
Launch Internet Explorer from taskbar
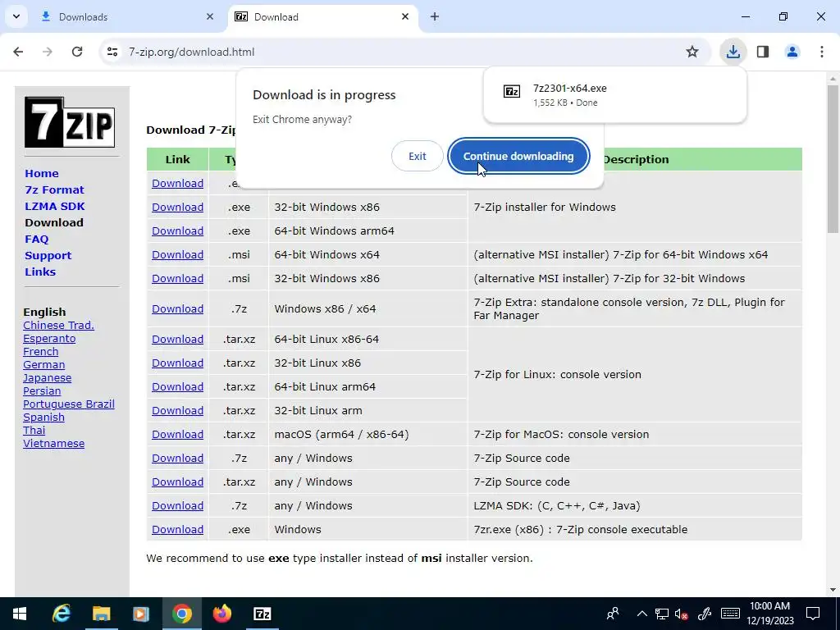tap(61, 614)
